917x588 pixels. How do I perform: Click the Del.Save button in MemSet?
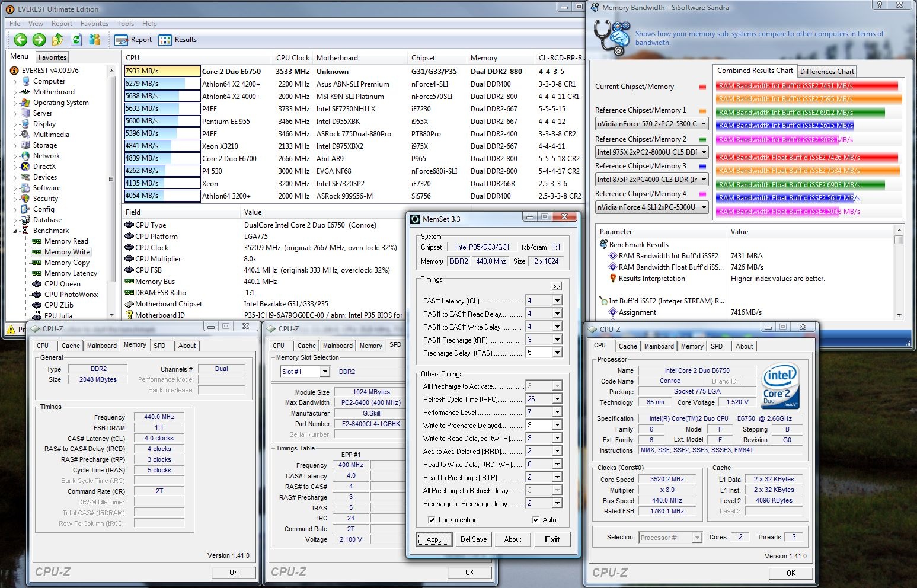coord(474,539)
